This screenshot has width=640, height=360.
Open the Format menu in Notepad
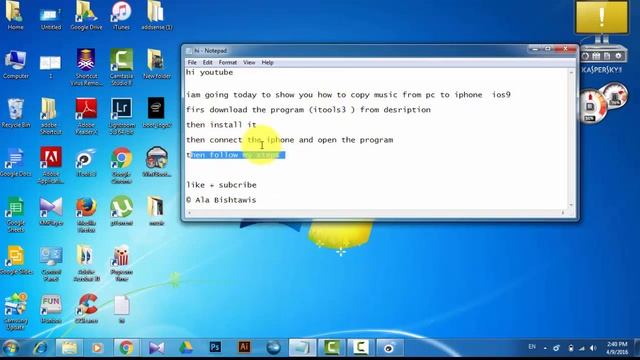coord(228,62)
